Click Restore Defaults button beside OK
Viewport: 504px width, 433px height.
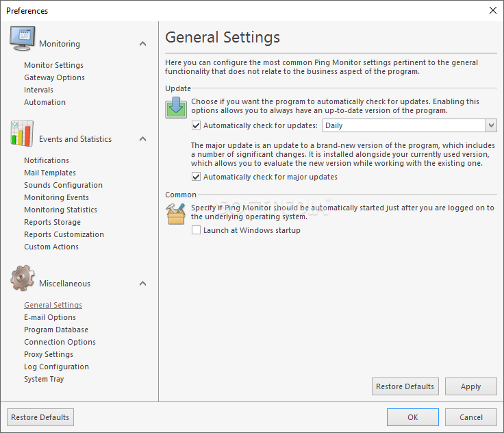(x=40, y=417)
